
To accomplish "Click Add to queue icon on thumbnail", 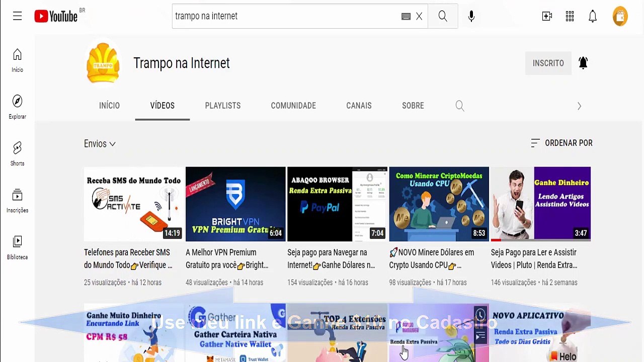I will pyautogui.click(x=480, y=335).
